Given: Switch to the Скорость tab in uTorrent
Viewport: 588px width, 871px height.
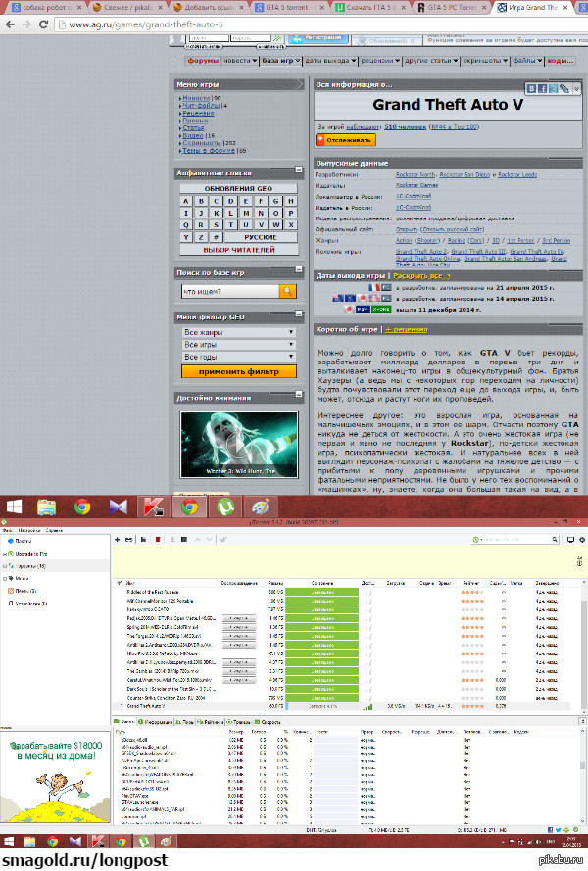Looking at the screenshot, I should click(268, 722).
